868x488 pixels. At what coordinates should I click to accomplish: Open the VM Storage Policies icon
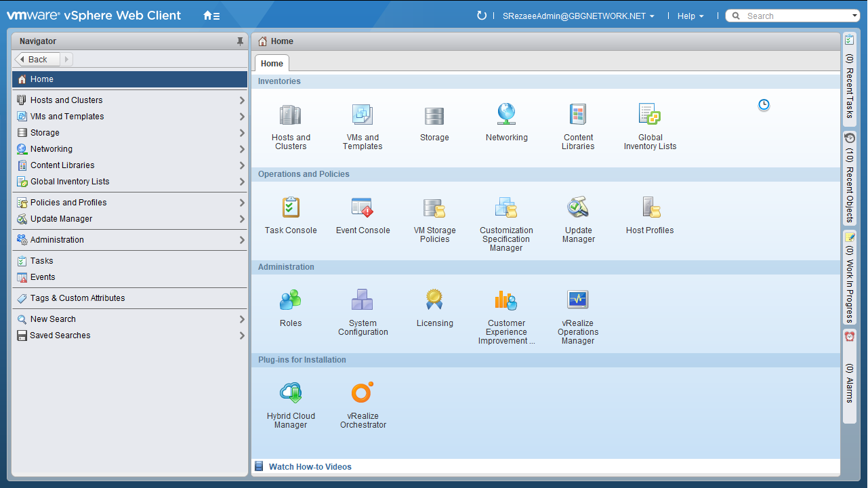[434, 209]
